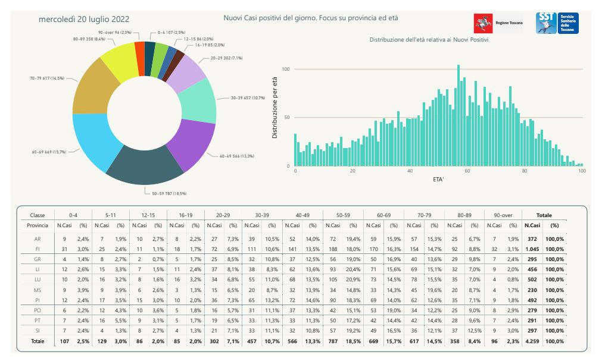
Task: Click the total cases value 4.259
Action: click(532, 341)
